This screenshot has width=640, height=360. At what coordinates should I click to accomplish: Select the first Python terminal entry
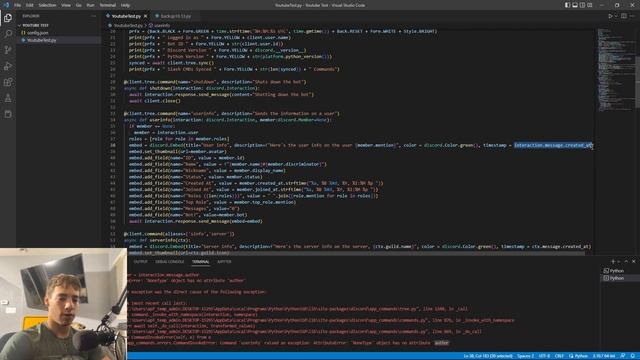click(x=617, y=271)
